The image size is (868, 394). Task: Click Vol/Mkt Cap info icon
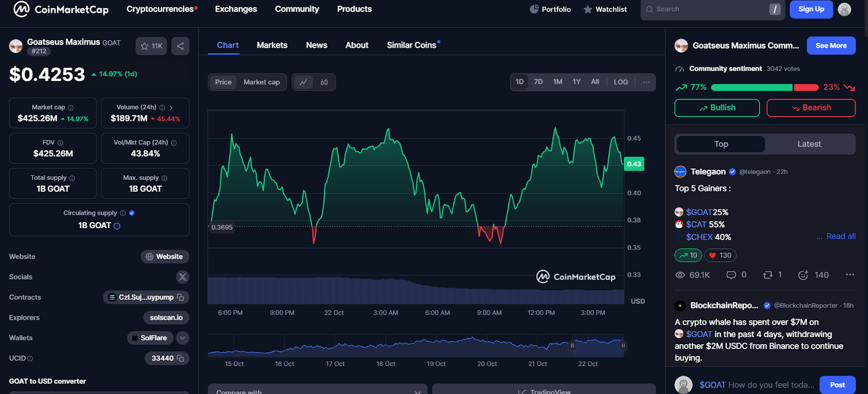(174, 143)
